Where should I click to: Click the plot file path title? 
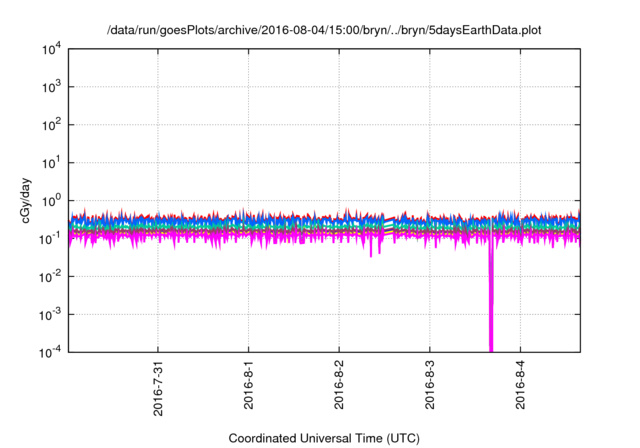point(324,30)
